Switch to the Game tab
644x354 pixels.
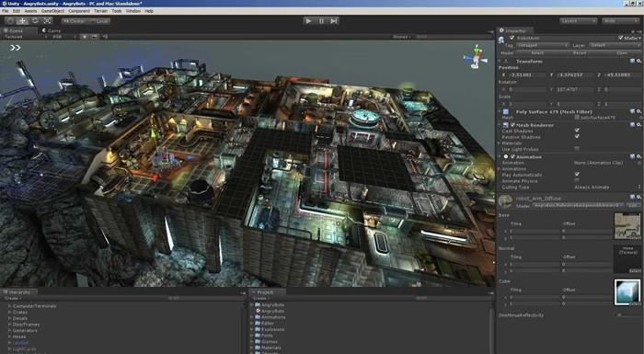click(x=51, y=30)
